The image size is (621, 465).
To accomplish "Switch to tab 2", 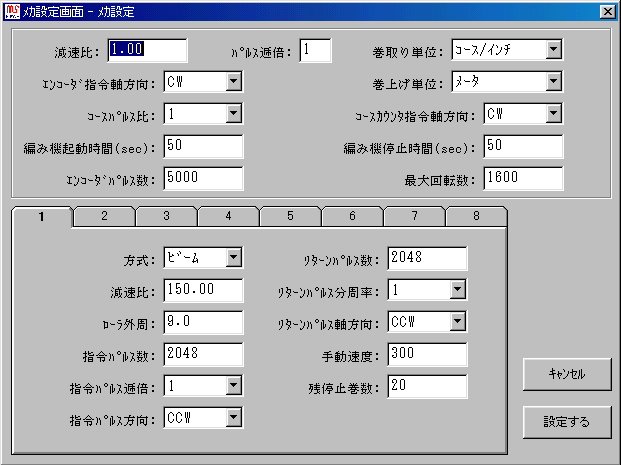I will [x=104, y=216].
